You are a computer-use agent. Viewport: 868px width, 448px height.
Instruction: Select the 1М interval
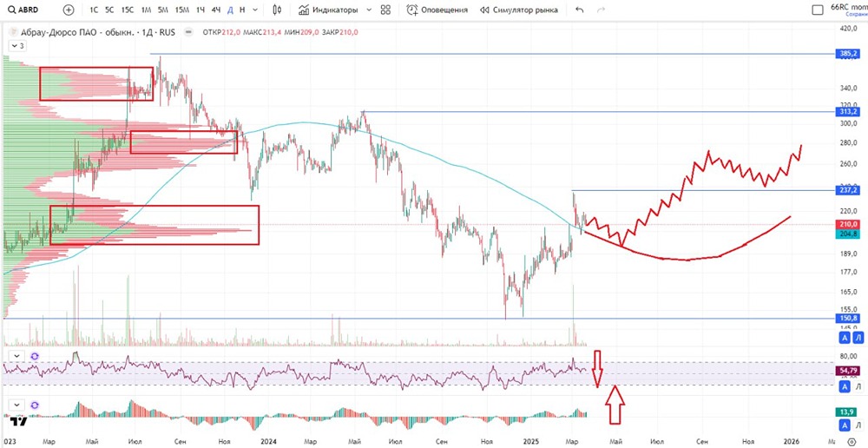point(146,10)
